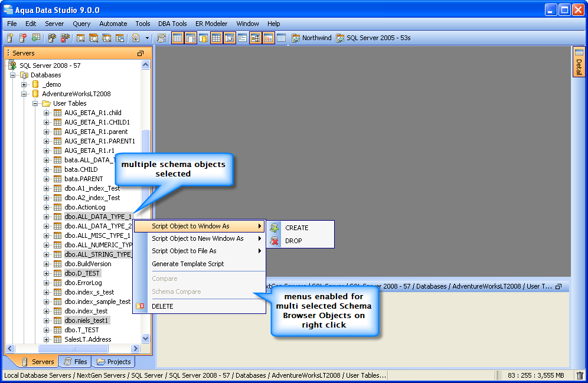Viewport: 588px width, 383px height.
Task: Click DELETE in the context menu
Action: tap(199, 306)
